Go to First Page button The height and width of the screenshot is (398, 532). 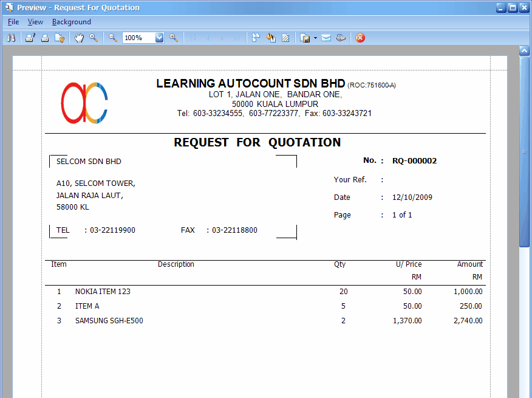[x=193, y=38]
